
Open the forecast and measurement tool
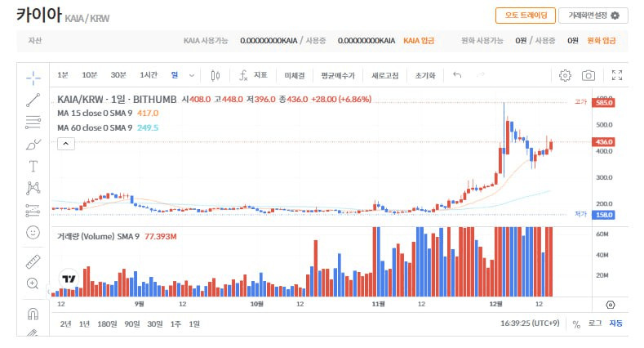(33, 211)
